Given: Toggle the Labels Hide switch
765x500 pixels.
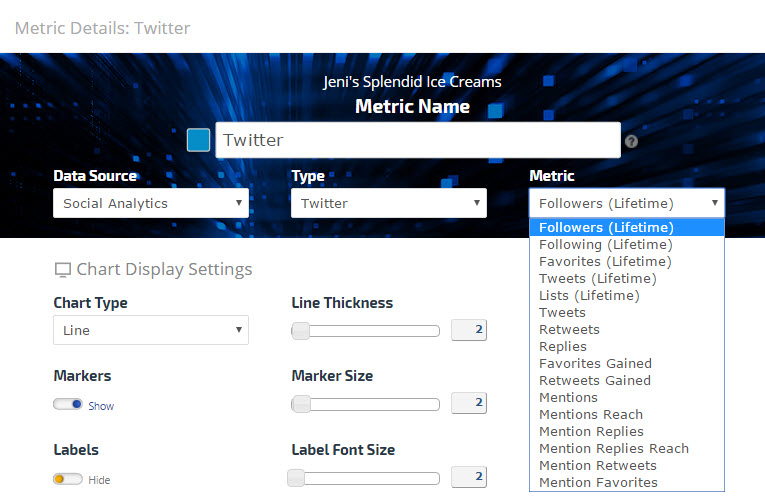Looking at the screenshot, I should (68, 479).
